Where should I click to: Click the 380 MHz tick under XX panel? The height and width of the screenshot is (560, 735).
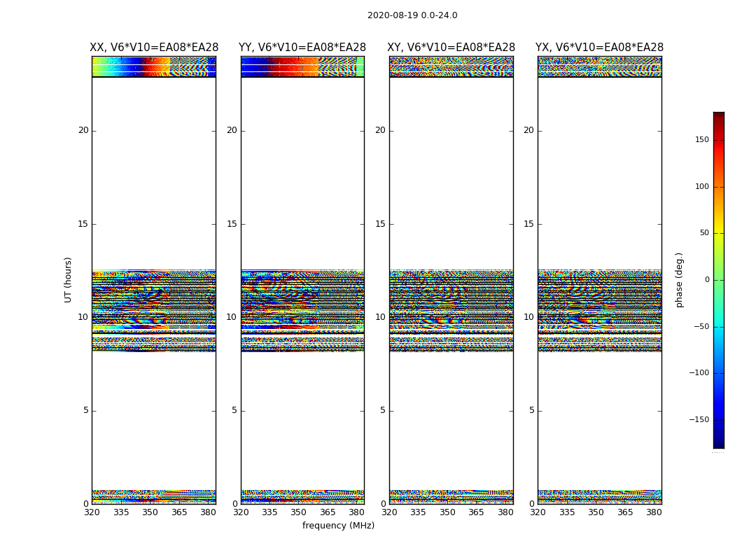(208, 512)
